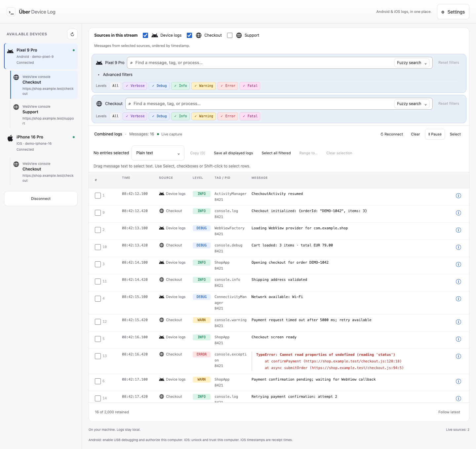Screen dimensions: 476x449
Task: View info for Payment request timed out row
Action: click(458, 322)
